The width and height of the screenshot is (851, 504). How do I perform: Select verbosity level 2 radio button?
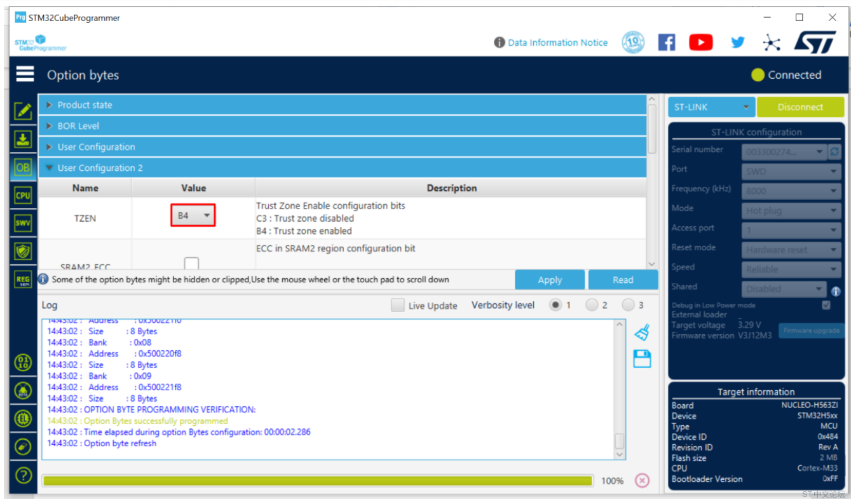(x=592, y=305)
